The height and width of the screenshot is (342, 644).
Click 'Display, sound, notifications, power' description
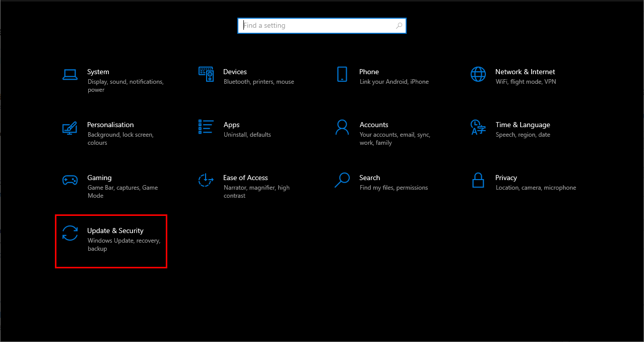pyautogui.click(x=125, y=86)
